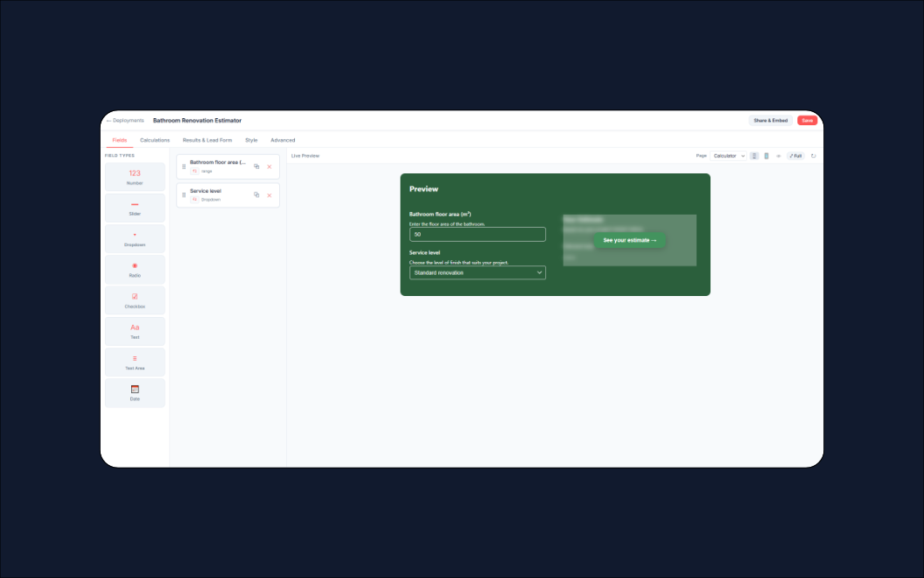Toggle the preview eye icon
The height and width of the screenshot is (578, 924).
click(779, 156)
